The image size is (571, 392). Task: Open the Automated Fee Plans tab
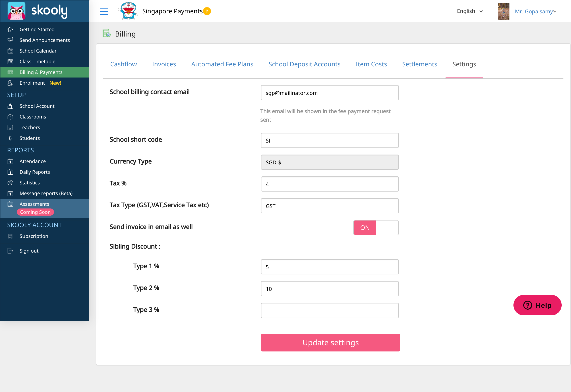point(222,64)
